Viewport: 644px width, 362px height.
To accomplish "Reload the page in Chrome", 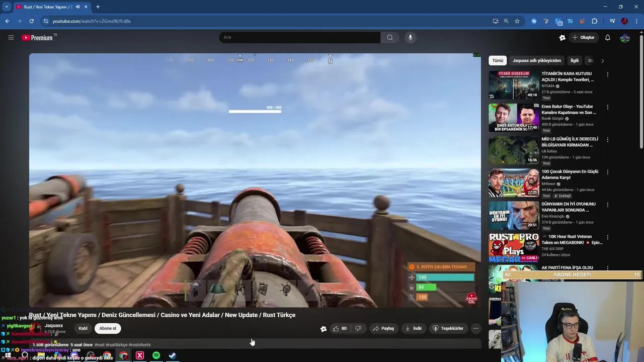I will [31, 21].
